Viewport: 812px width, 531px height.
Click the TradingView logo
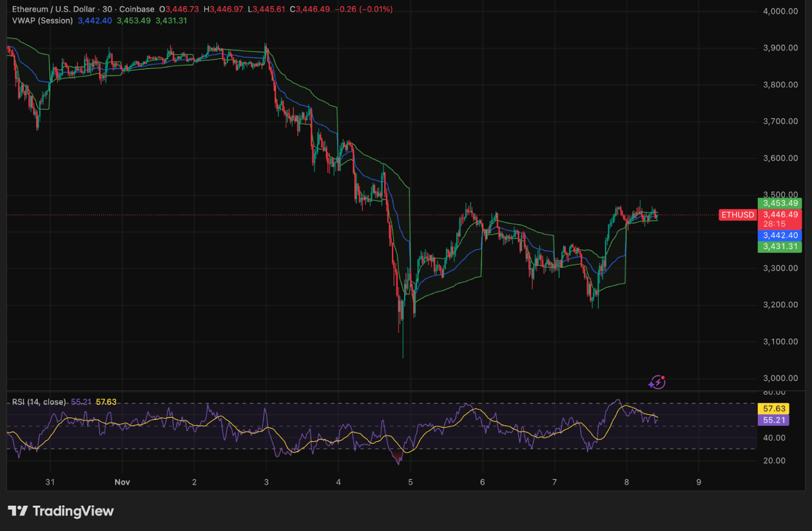pyautogui.click(x=61, y=511)
